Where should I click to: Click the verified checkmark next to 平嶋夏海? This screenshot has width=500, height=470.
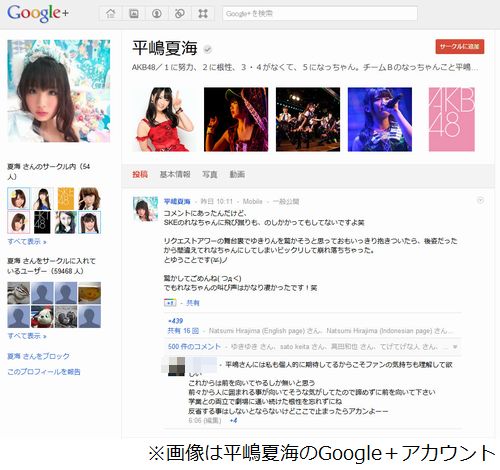pyautogui.click(x=208, y=50)
